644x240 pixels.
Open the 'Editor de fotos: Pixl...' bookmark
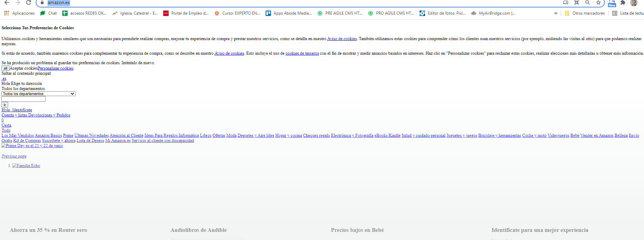pos(442,13)
